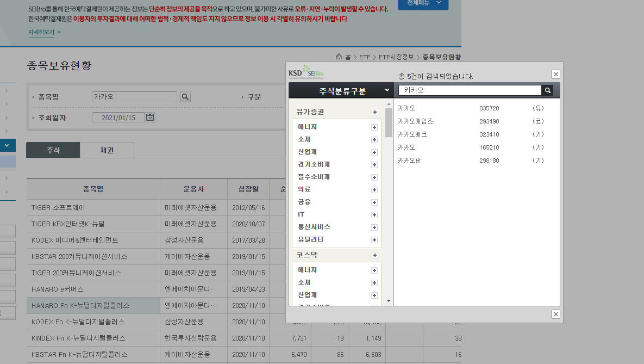Expand first 산업재 under 유가증권

point(374,152)
